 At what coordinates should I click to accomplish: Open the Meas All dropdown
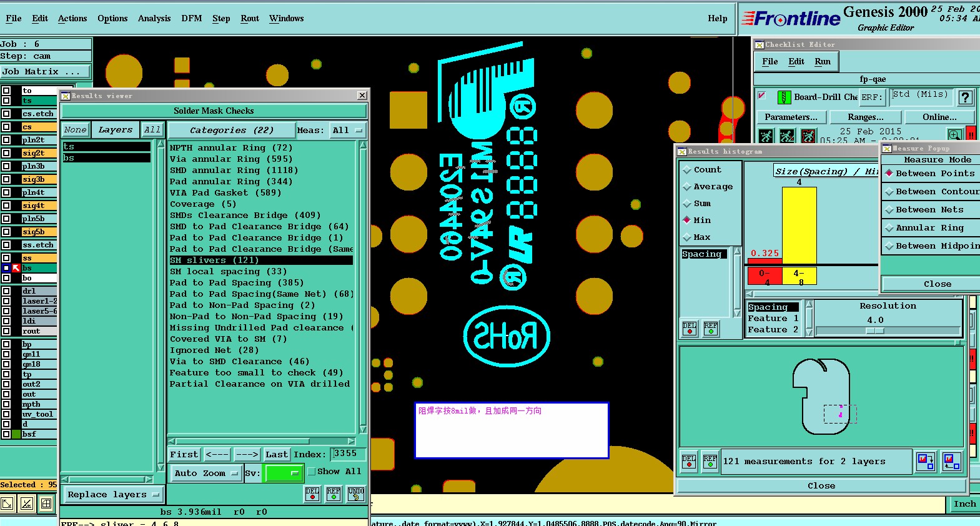(x=347, y=131)
